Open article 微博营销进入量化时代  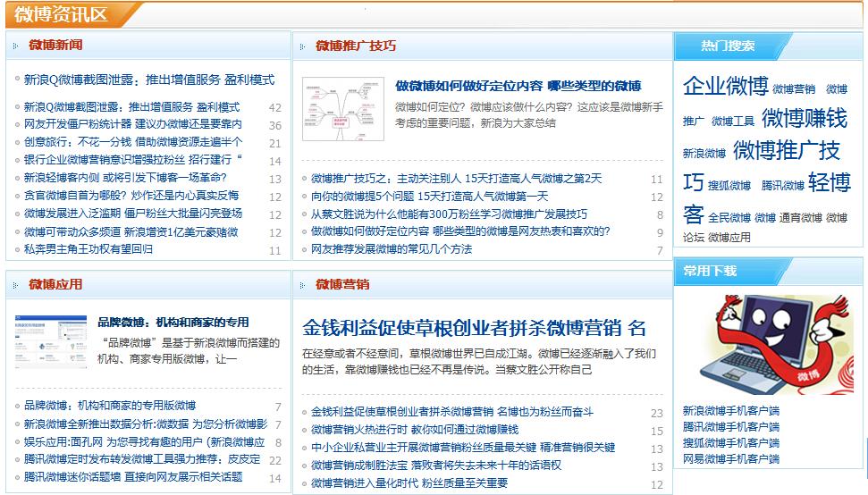[409, 482]
